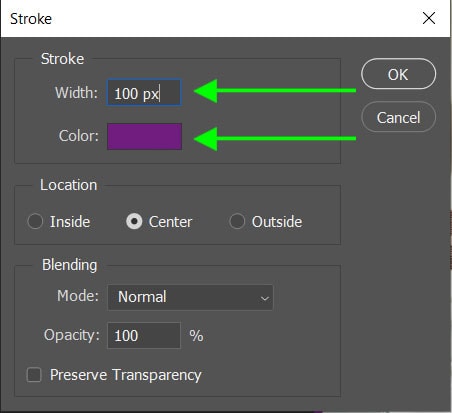This screenshot has width=452, height=413.
Task: Click the Width: label
Action: pos(76,93)
